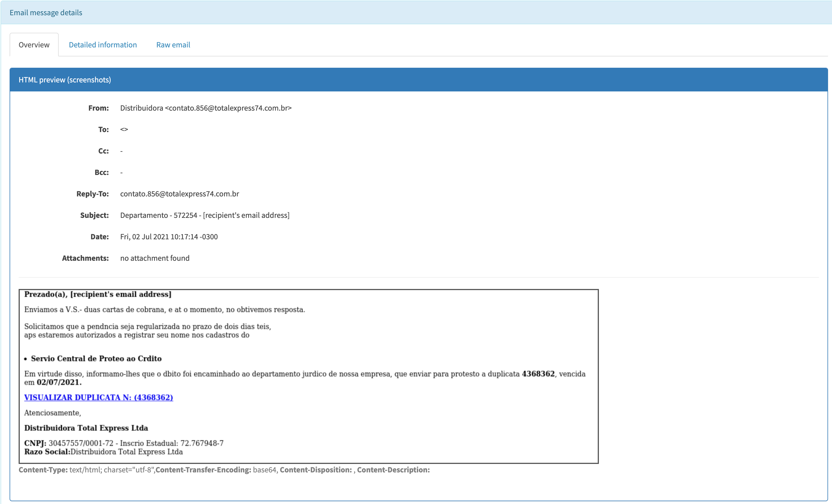Click the empty To value '<>'
The height and width of the screenshot is (504, 832).
click(x=124, y=130)
